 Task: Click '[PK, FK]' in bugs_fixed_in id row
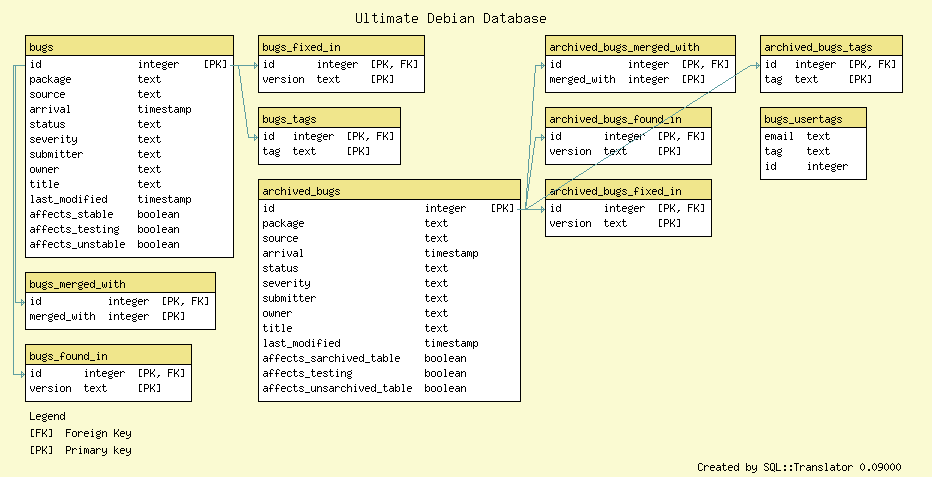(x=395, y=64)
